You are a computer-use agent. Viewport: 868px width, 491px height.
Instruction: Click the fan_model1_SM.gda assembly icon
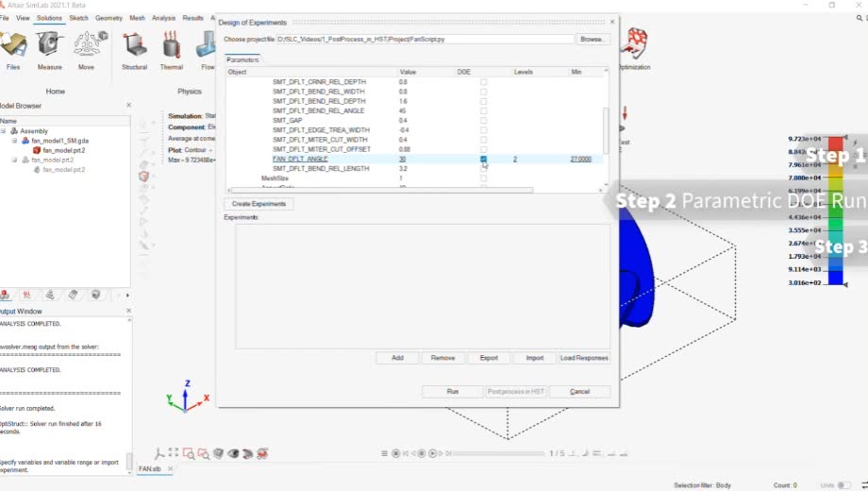point(26,141)
